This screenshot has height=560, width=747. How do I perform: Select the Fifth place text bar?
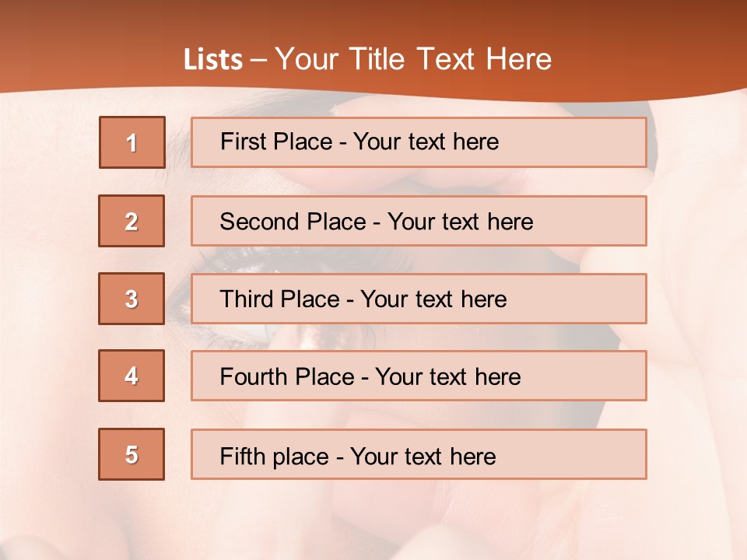coord(419,454)
